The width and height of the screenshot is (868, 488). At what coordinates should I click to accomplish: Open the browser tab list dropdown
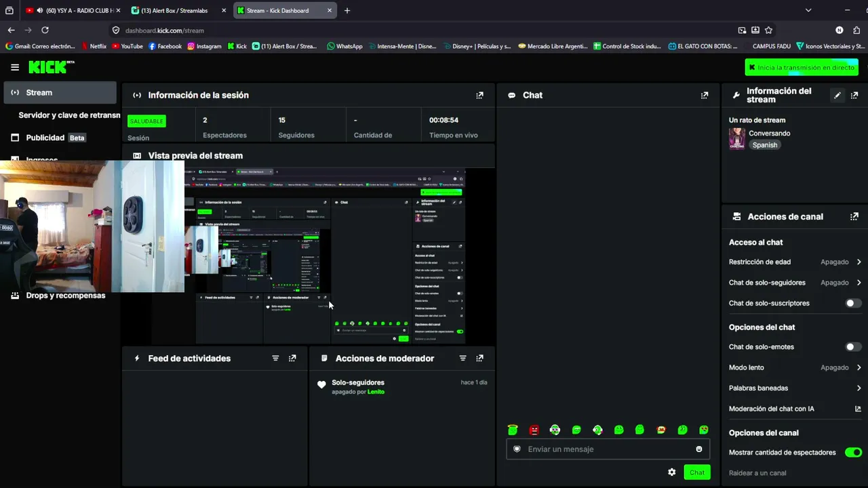click(x=808, y=10)
